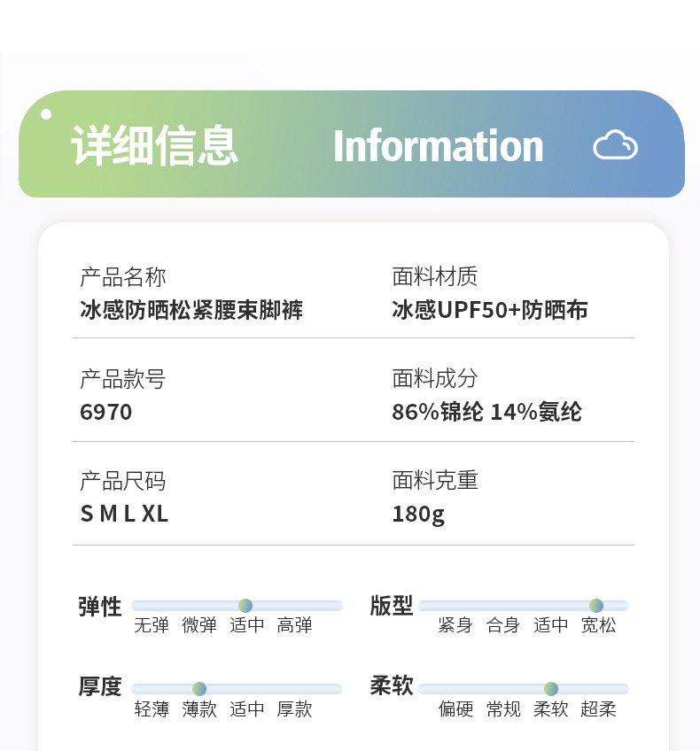
Task: Click the fabric weight 180g value
Action: tap(418, 514)
